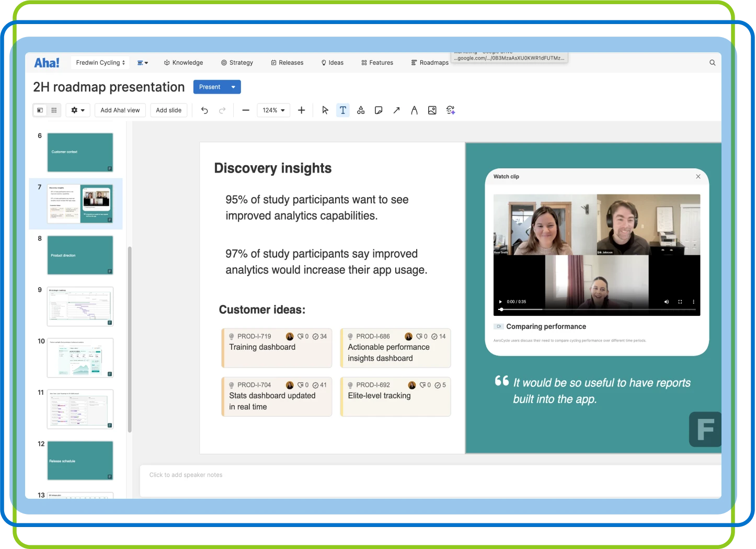
Task: Switch to single slide view toggle
Action: (40, 110)
